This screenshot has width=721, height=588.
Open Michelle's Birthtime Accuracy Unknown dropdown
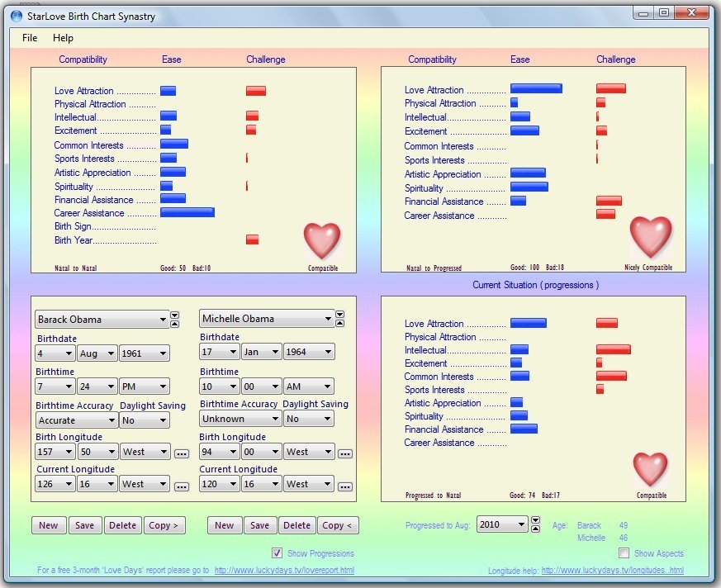point(240,419)
